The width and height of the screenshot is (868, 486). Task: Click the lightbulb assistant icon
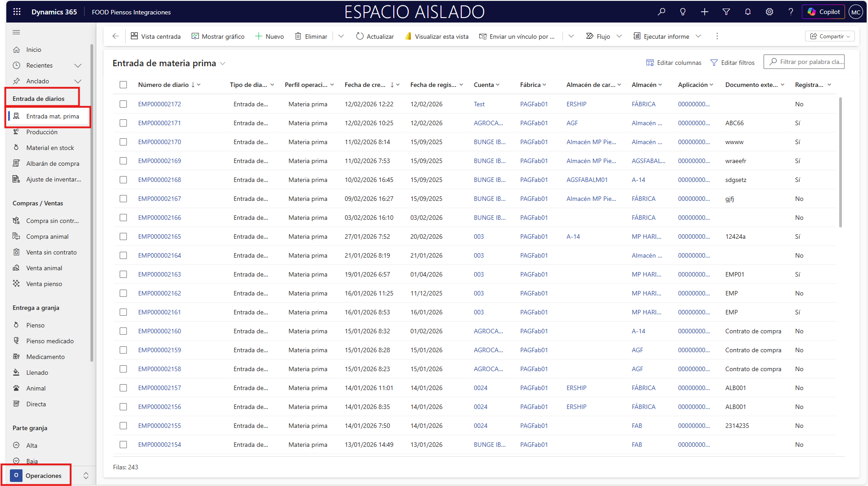683,12
